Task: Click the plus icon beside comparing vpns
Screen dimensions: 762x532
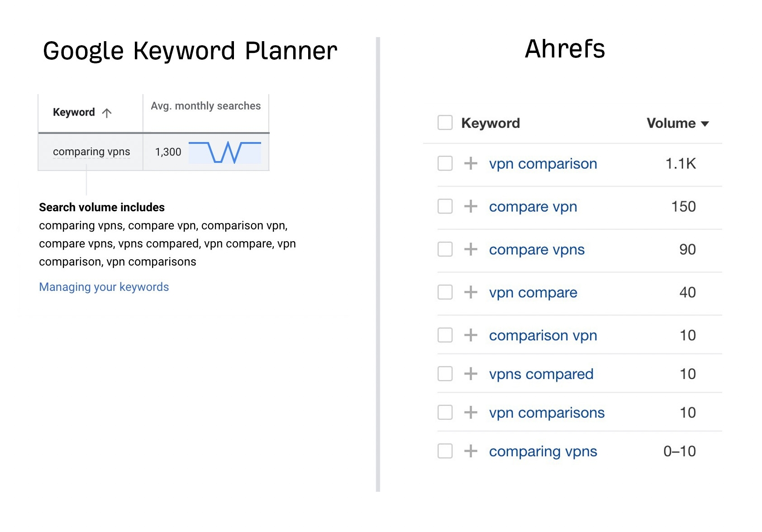Action: (x=472, y=451)
